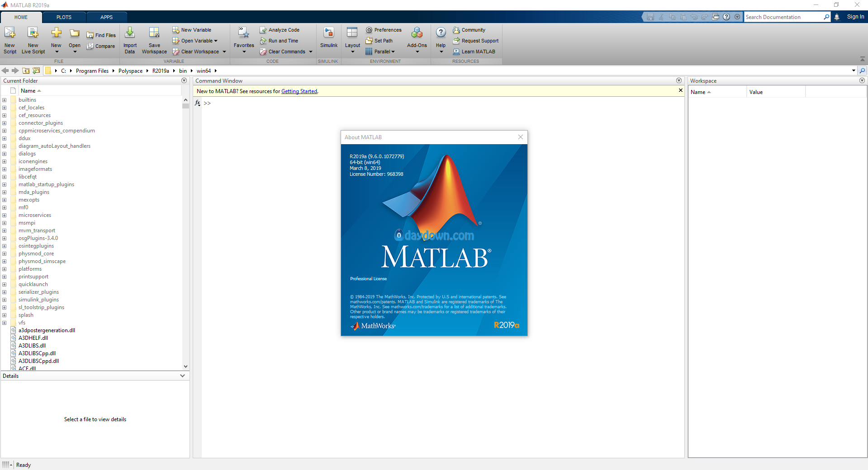Click Set Path

[x=379, y=41]
